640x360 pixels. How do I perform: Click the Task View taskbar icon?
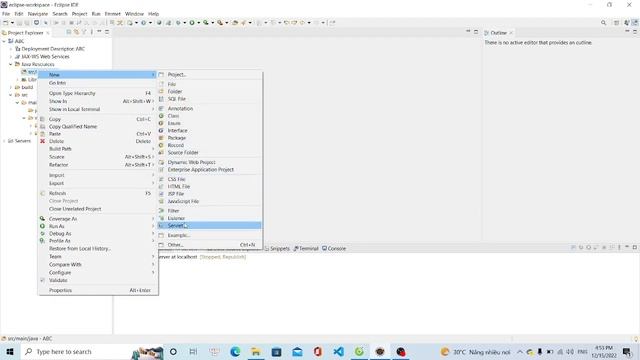193,352
